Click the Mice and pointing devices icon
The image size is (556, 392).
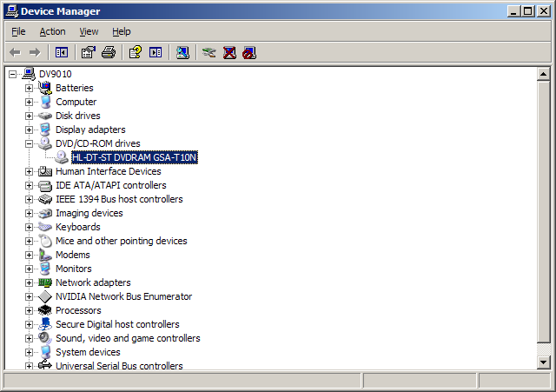click(x=45, y=241)
